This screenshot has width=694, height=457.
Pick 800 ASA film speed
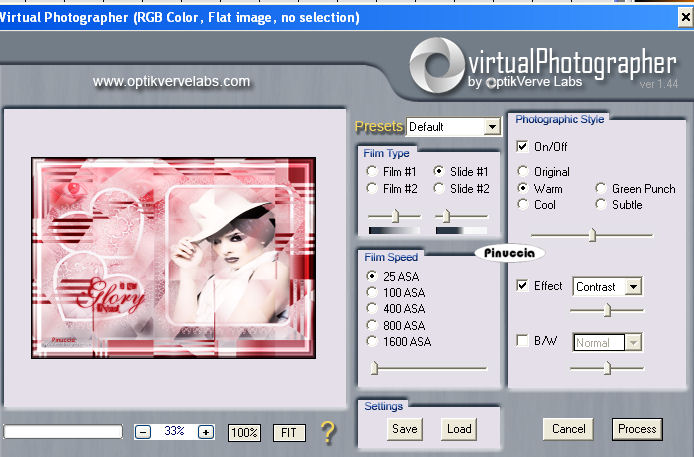(x=372, y=325)
